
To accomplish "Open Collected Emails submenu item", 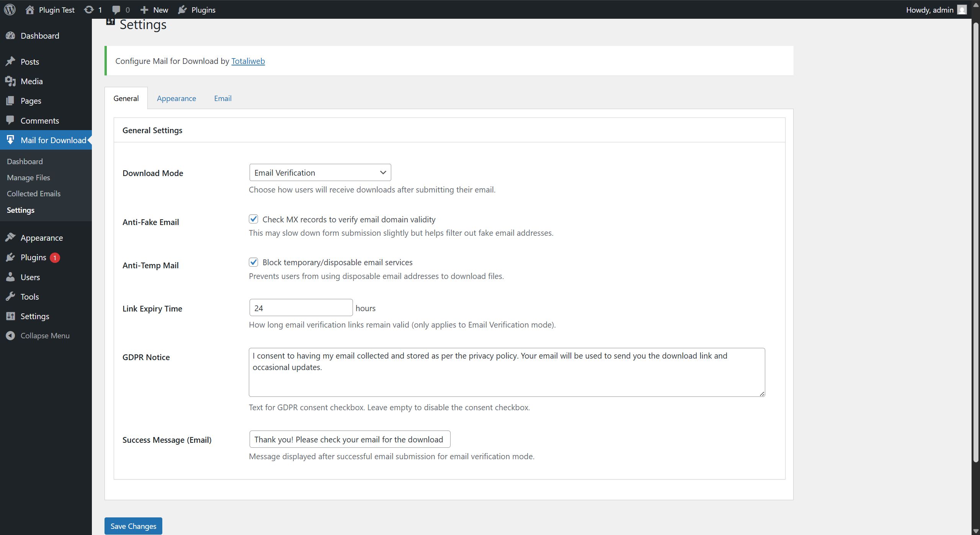I will pos(34,194).
